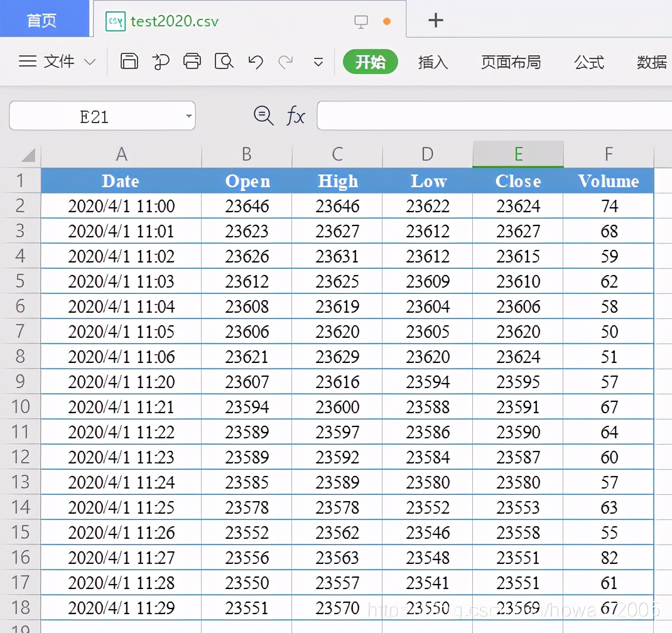Select the 开始 ribbon tab

pyautogui.click(x=370, y=62)
